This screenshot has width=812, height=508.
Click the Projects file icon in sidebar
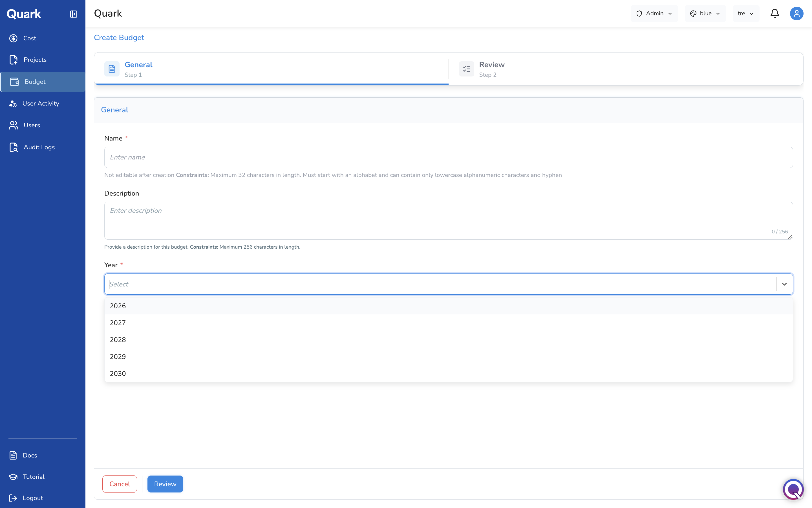click(x=14, y=60)
